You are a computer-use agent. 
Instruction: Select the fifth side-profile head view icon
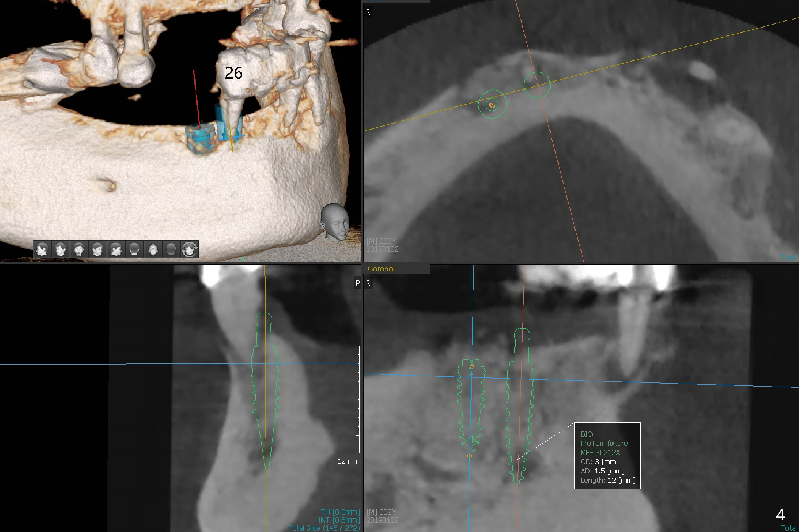click(x=116, y=250)
